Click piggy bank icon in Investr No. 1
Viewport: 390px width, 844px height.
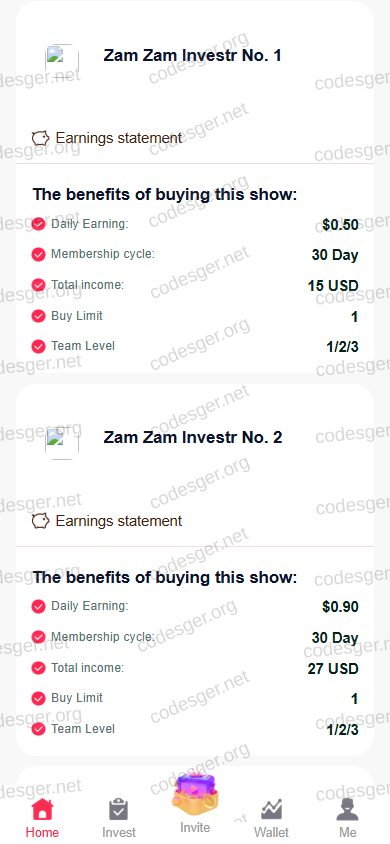(40, 138)
